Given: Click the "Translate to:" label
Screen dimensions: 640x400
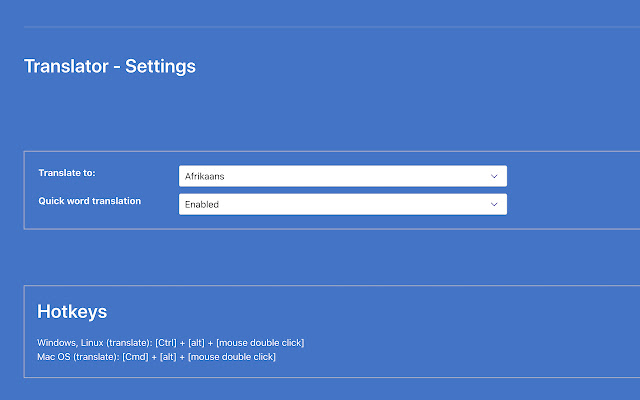Looking at the screenshot, I should point(66,173).
